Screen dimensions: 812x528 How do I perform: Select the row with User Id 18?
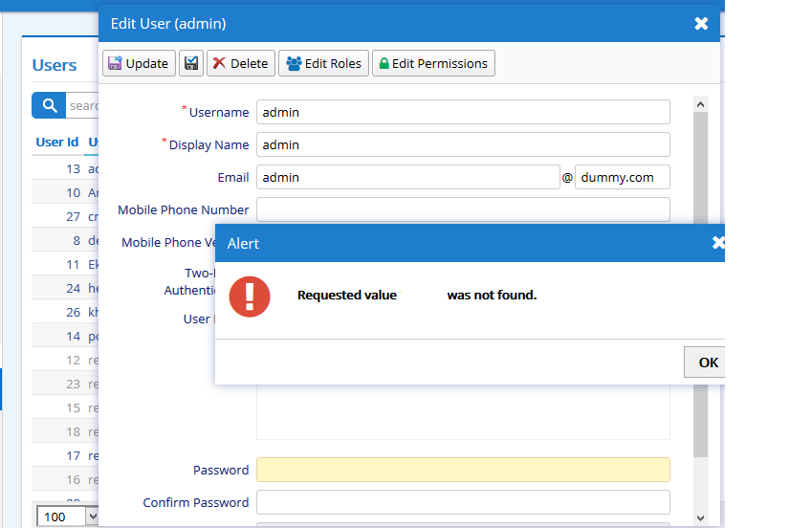click(x=65, y=431)
